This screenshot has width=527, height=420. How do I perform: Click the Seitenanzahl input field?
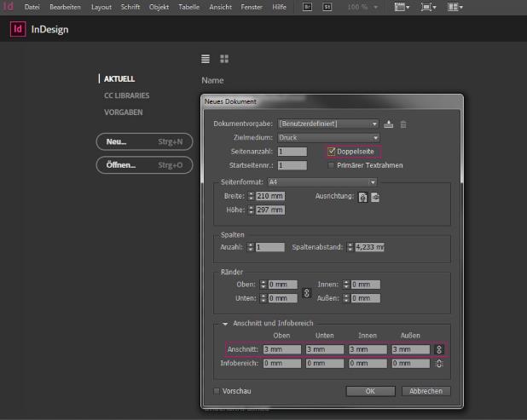tap(292, 152)
